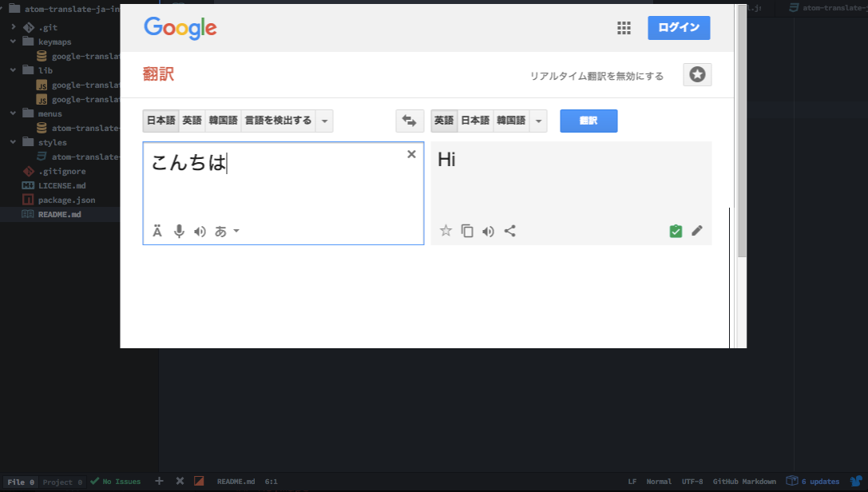Screen dimensions: 868x492
Task: Click the X icon in status bar
Action: (x=180, y=481)
